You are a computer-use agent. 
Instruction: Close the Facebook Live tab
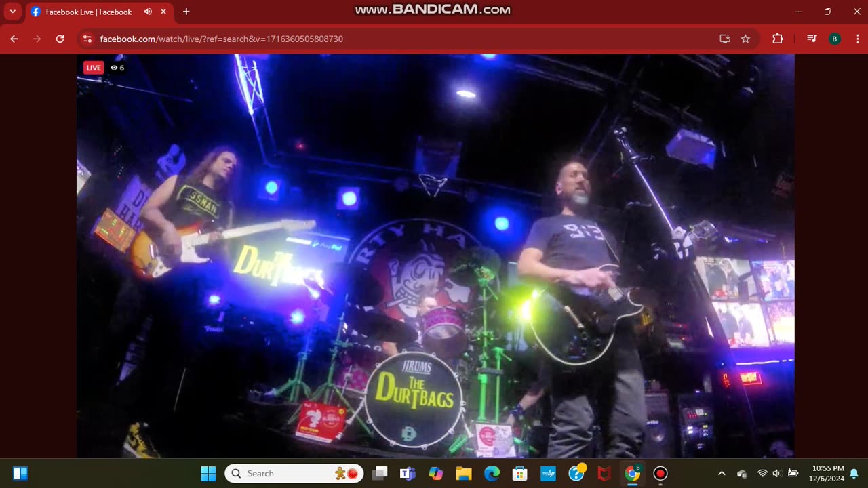point(163,12)
